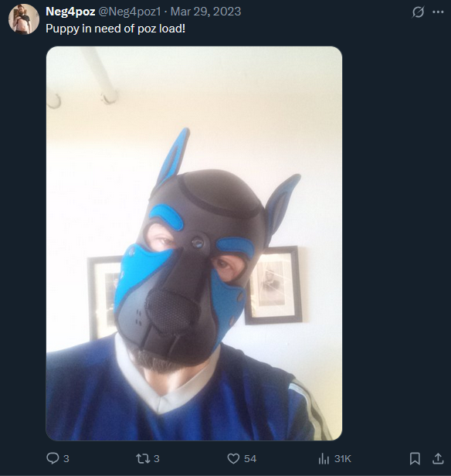The height and width of the screenshot is (476, 451).
Task: Like the post with the heart icon
Action: coord(233,458)
